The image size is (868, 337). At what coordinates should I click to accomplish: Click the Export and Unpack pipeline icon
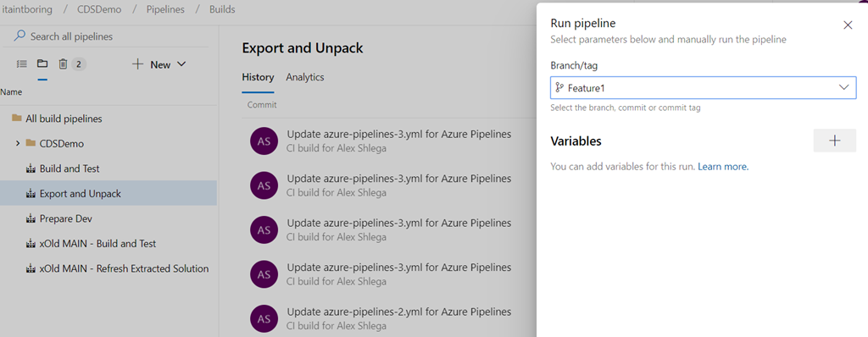click(31, 194)
